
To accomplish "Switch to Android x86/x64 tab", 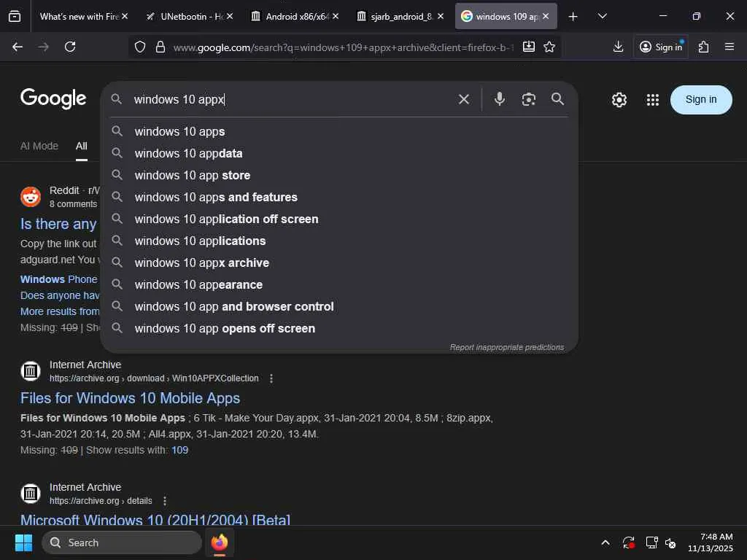I will coord(296,16).
